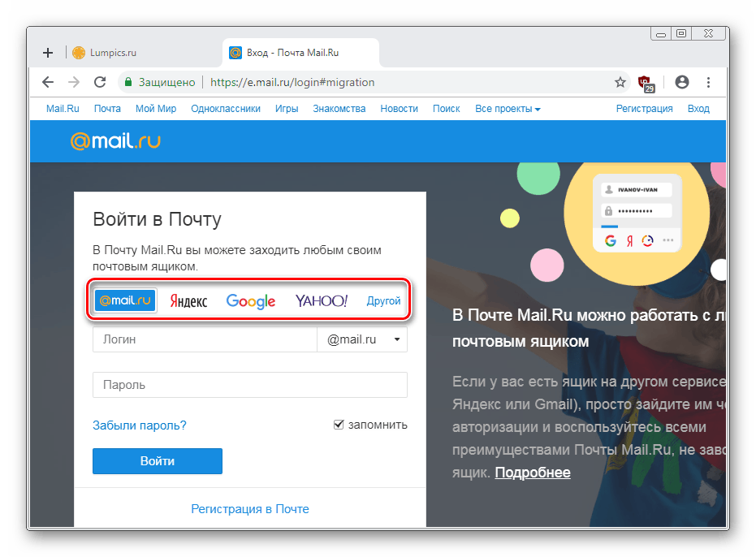Open Мой Мир in the top navigation
The height and width of the screenshot is (557, 756).
156,109
